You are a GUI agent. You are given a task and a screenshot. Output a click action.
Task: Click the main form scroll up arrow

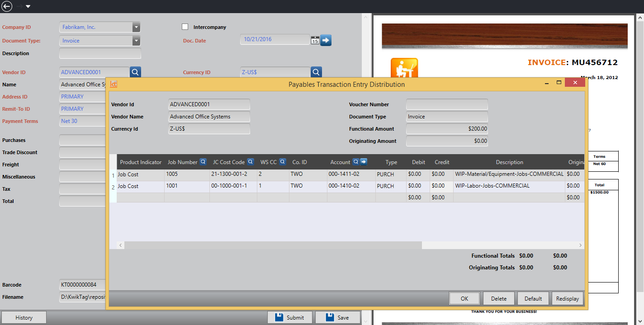365,16
